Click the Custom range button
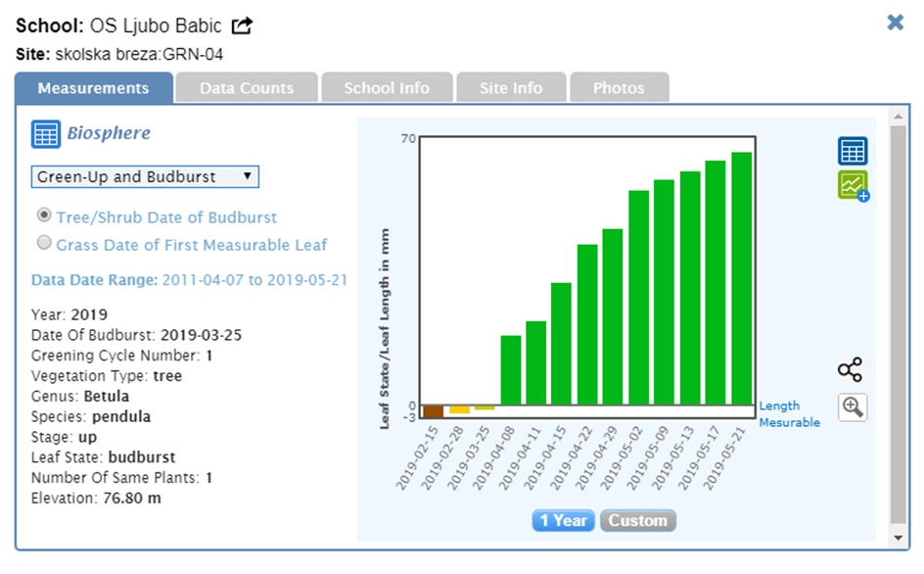924x574 pixels. (x=637, y=520)
